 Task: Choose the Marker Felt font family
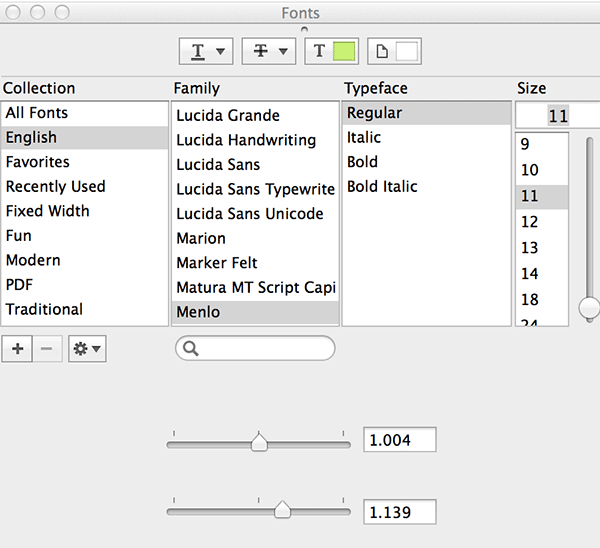tap(217, 263)
